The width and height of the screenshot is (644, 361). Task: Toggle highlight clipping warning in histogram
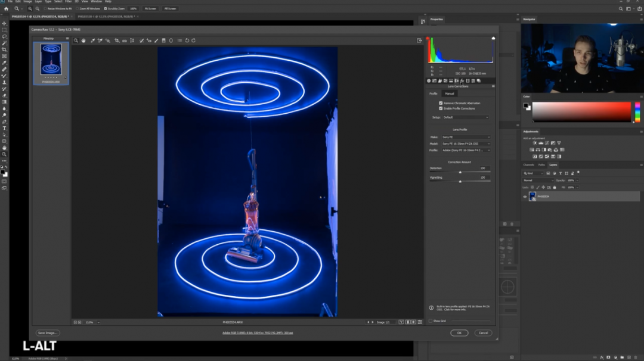(493, 38)
